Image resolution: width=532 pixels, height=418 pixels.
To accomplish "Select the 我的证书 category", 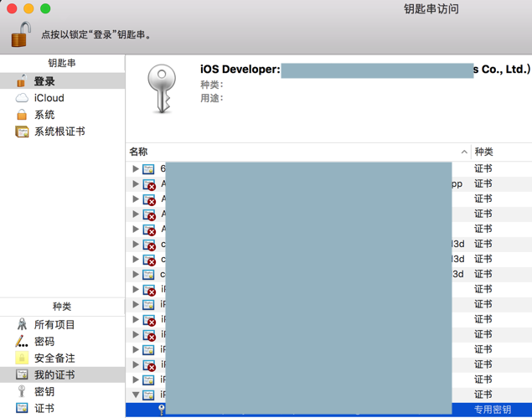I will point(63,375).
